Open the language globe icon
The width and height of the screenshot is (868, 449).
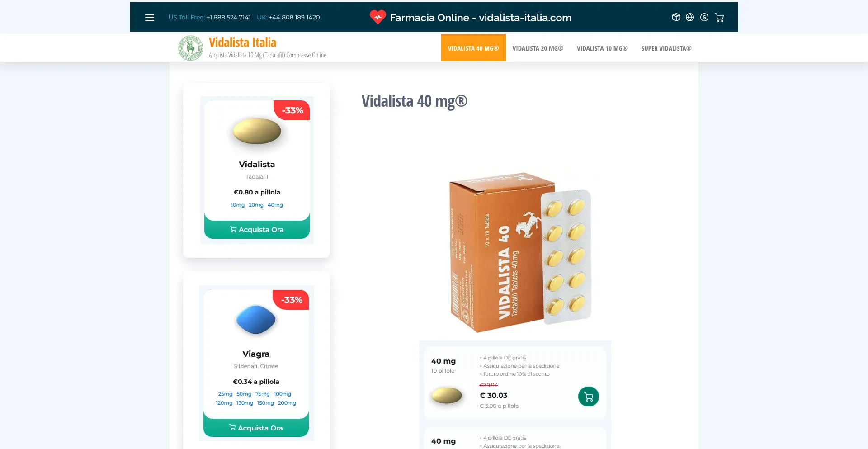point(690,17)
